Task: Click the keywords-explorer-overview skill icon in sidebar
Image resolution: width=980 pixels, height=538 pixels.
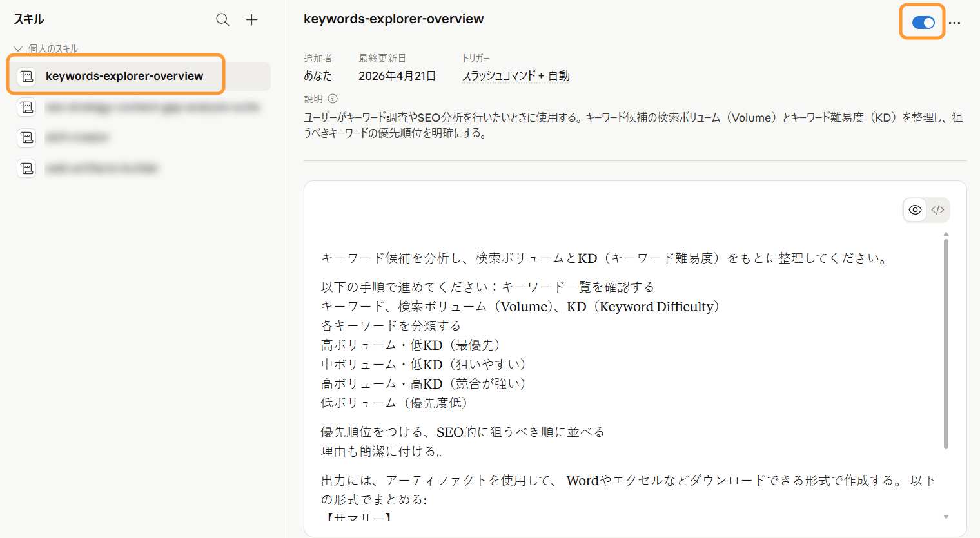Action: tap(26, 76)
